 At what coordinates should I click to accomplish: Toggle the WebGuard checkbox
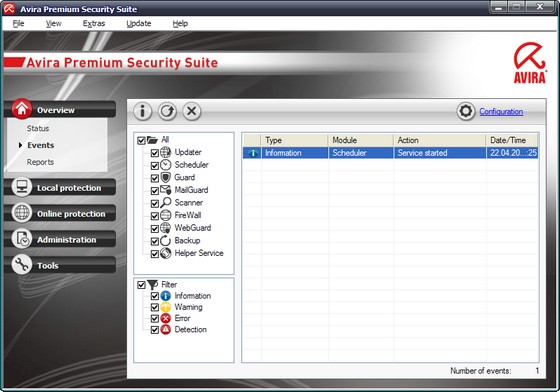tap(155, 229)
